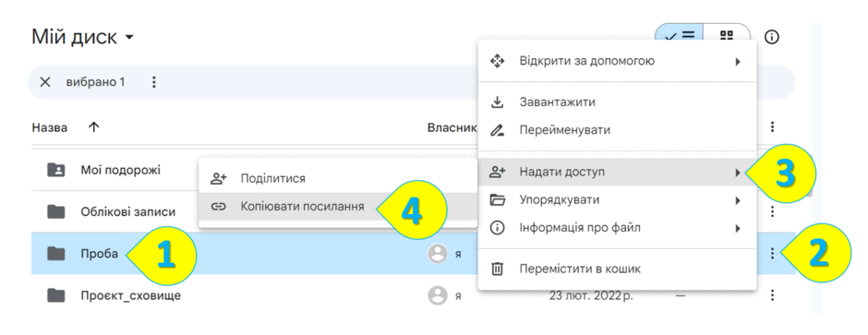Expand the 'Упорядкувати' submenu arrow

tap(738, 200)
